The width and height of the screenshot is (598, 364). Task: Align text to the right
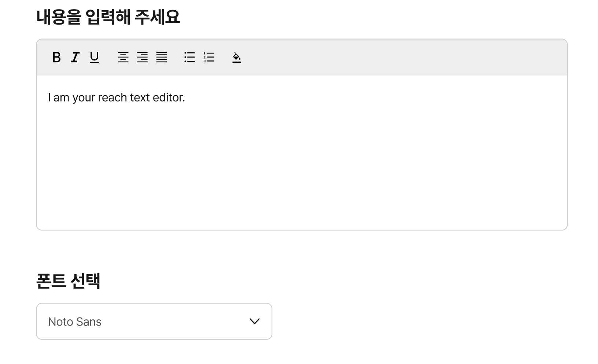coord(143,57)
